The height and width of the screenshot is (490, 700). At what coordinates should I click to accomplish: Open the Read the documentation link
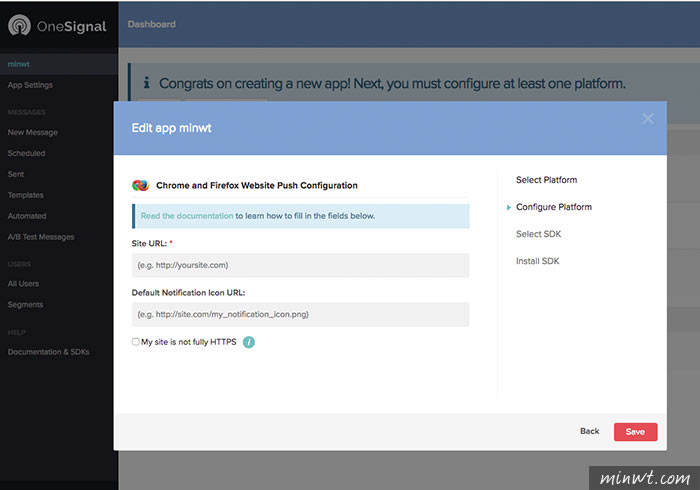click(x=187, y=216)
